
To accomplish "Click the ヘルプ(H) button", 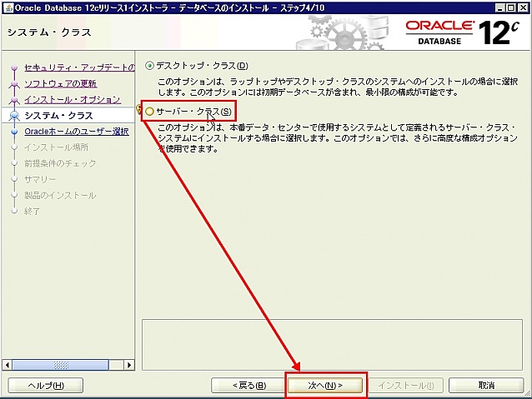I will [x=46, y=386].
